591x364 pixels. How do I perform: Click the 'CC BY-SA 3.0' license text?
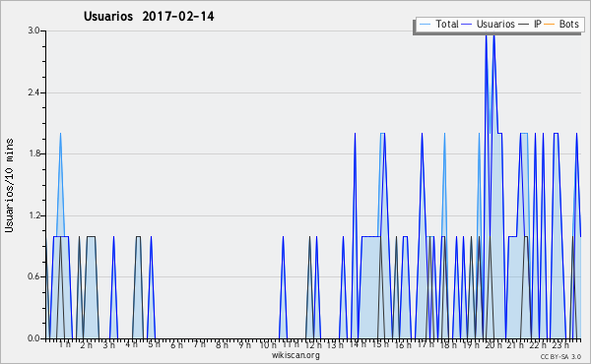point(560,356)
